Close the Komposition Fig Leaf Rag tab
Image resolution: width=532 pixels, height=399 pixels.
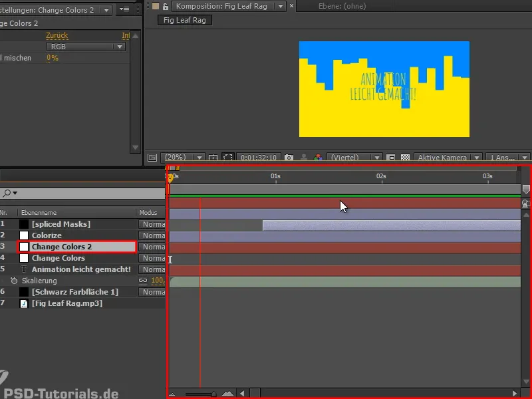(x=291, y=6)
